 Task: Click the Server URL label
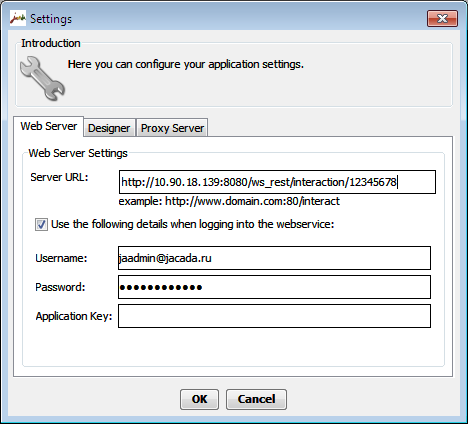59,177
